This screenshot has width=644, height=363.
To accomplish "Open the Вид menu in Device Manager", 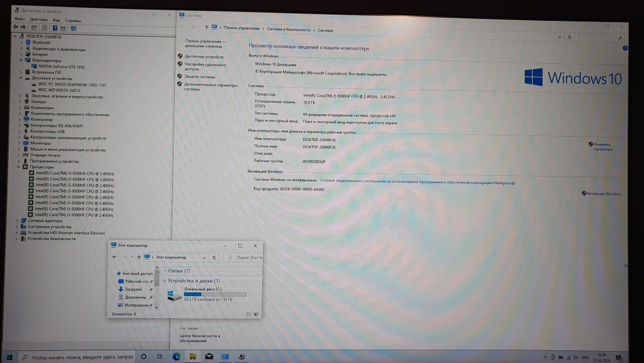I will (x=56, y=20).
